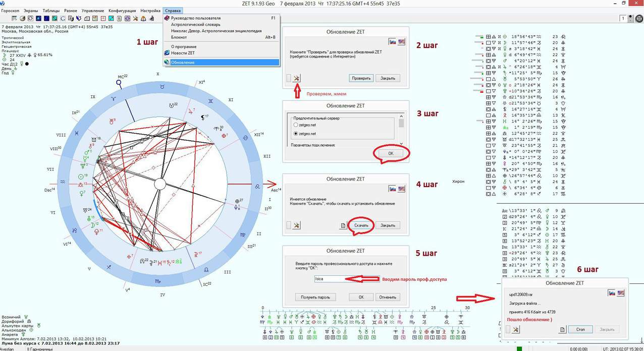Open tools icon in the Скачать dialog
This screenshot has width=644, height=351.
(297, 225)
